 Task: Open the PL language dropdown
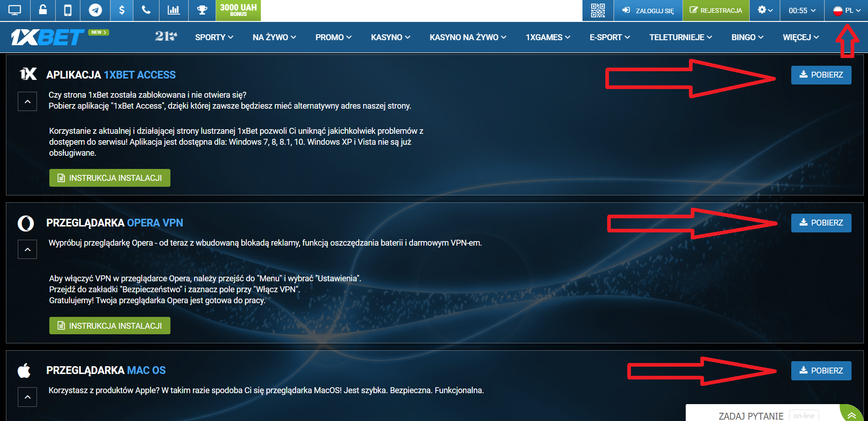click(847, 10)
